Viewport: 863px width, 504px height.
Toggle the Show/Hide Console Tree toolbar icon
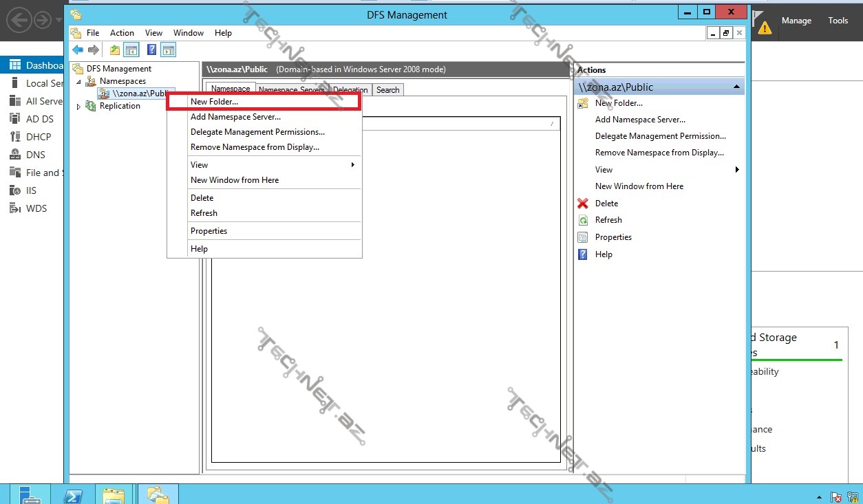pyautogui.click(x=131, y=50)
